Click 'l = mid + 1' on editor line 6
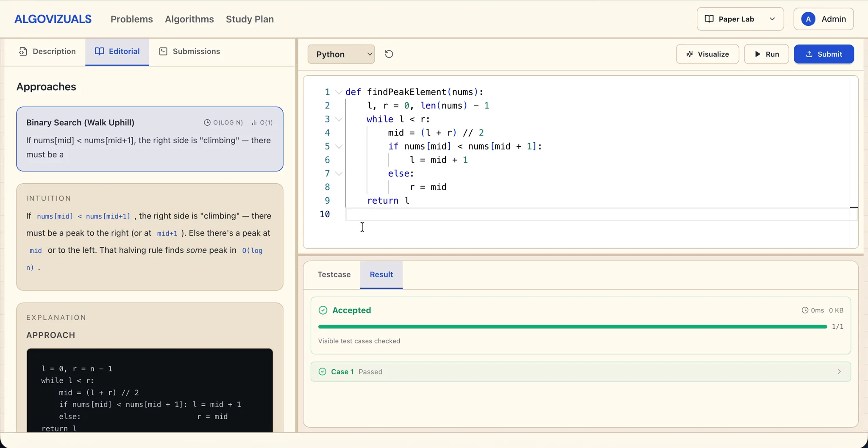Viewport: 868px width, 448px height. [439, 160]
